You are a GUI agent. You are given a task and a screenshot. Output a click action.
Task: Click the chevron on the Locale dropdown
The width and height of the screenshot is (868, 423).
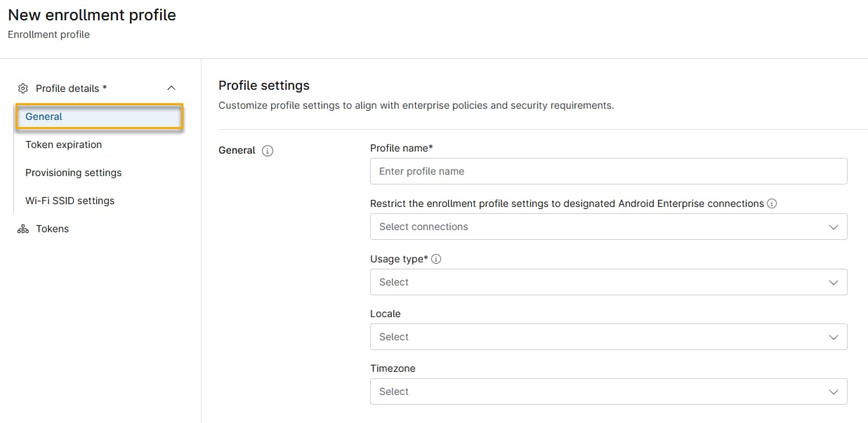[833, 337]
